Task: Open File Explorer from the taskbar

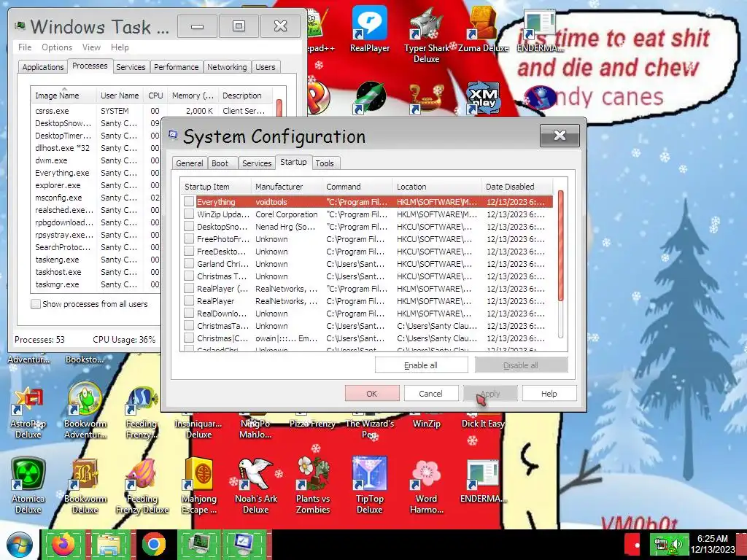Action: coord(109,544)
